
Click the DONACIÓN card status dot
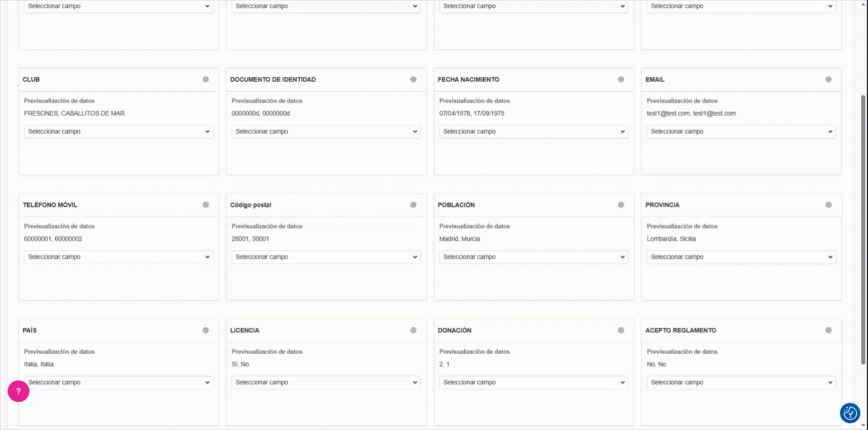point(621,330)
